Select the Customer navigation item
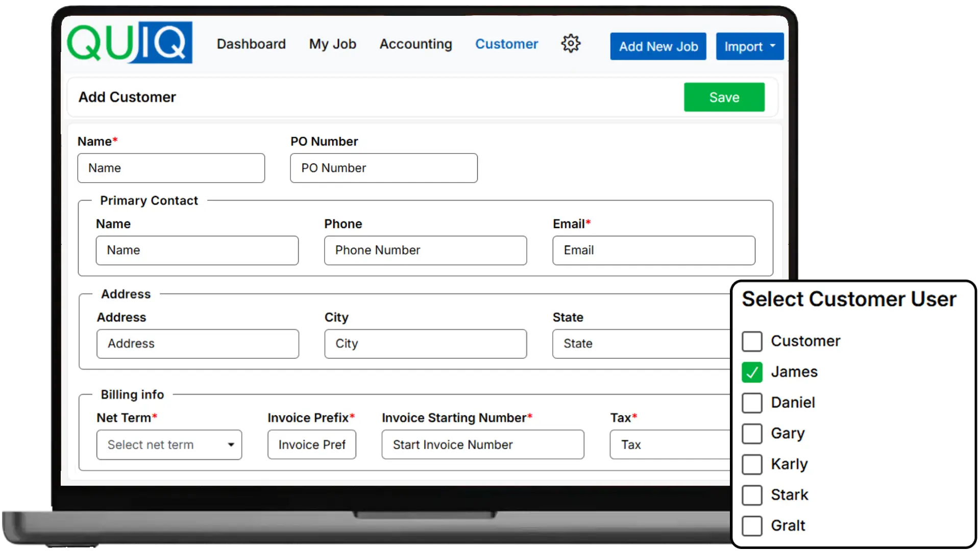This screenshot has width=980, height=551. tap(506, 44)
